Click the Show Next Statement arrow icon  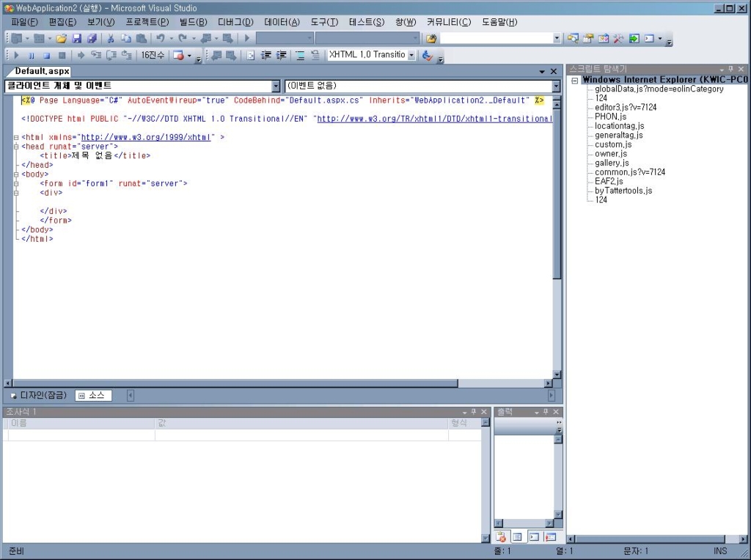coord(81,55)
